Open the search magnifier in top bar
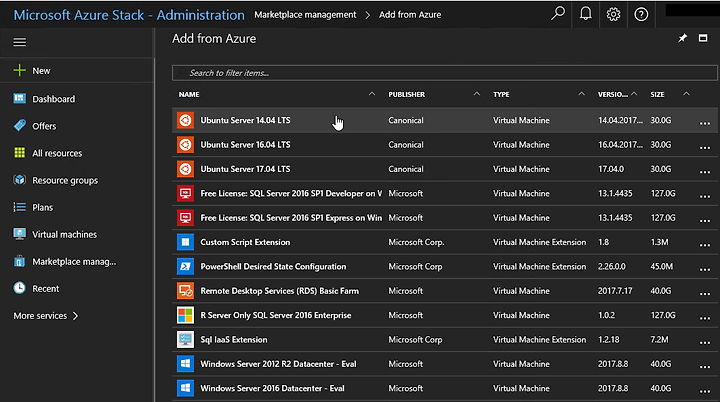 pyautogui.click(x=558, y=14)
